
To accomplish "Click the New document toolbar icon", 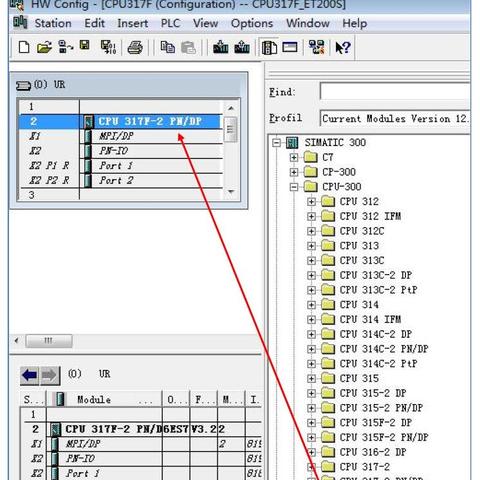I will (x=24, y=47).
